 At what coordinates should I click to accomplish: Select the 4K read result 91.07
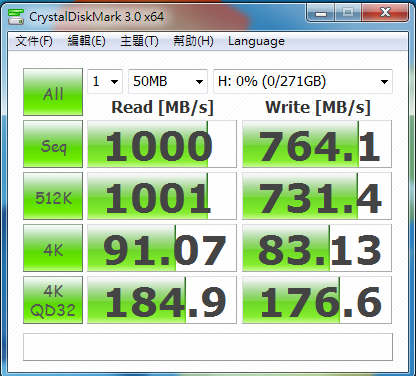(162, 248)
